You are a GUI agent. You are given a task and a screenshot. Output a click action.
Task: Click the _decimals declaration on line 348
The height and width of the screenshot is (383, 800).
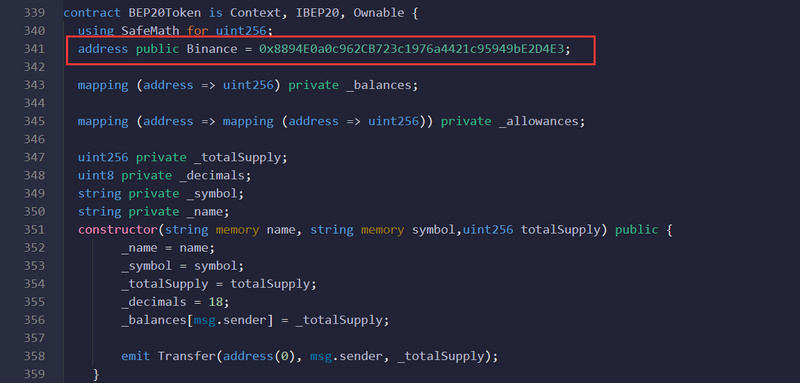tap(164, 175)
